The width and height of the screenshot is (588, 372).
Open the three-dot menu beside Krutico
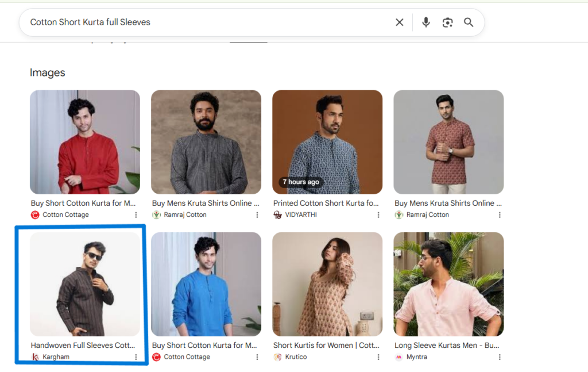tap(378, 357)
